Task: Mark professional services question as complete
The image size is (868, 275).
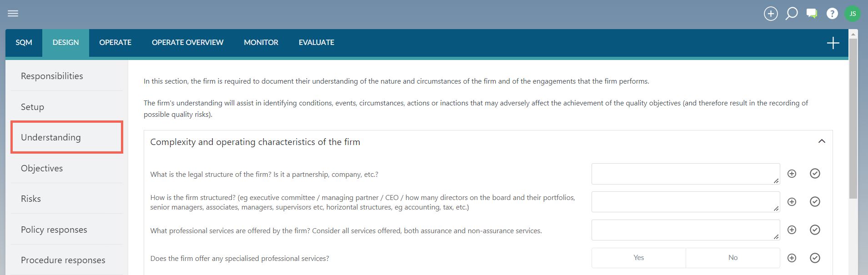Action: click(x=815, y=230)
